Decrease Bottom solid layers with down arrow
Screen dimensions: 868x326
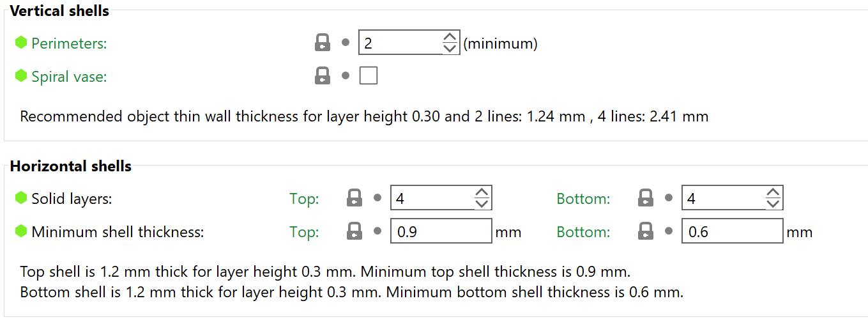coord(773,204)
